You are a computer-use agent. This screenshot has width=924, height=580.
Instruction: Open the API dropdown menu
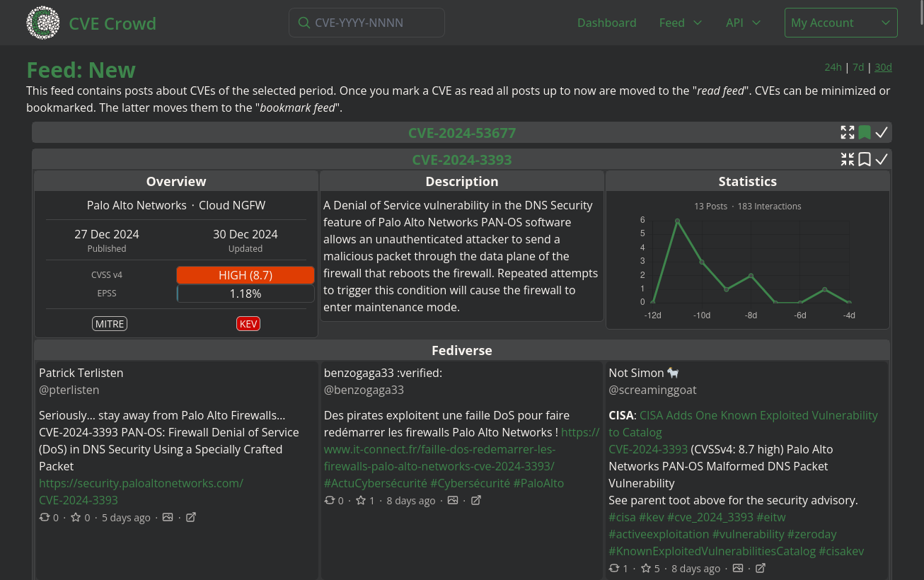pyautogui.click(x=743, y=23)
